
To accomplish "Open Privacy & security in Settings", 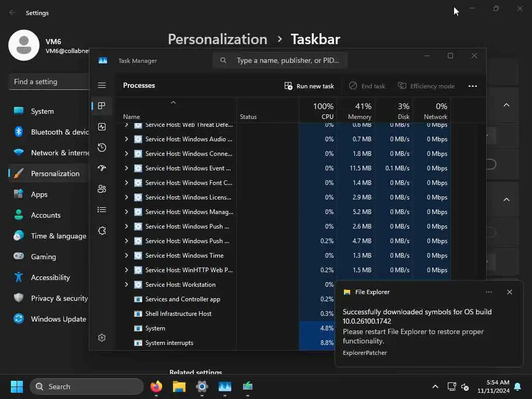I will coord(49,299).
